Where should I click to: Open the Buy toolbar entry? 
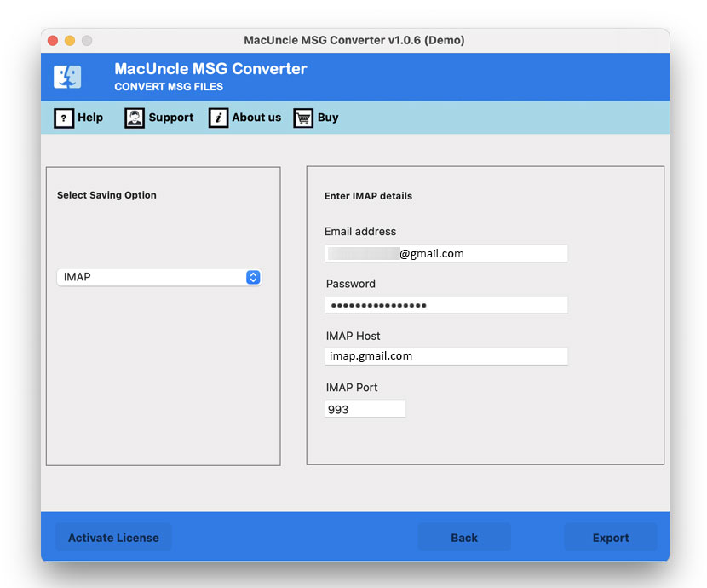coord(325,118)
